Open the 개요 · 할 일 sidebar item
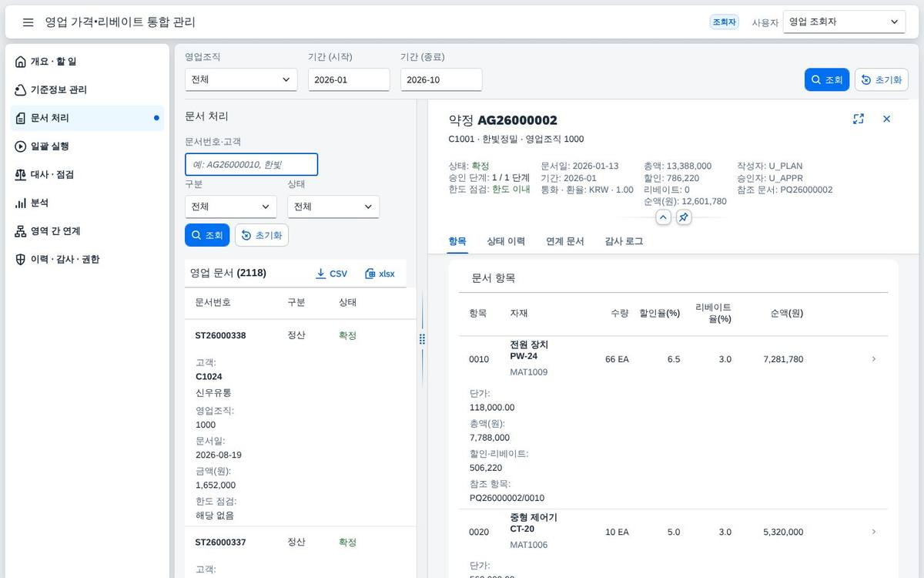This screenshot has height=578, width=924. pyautogui.click(x=88, y=62)
